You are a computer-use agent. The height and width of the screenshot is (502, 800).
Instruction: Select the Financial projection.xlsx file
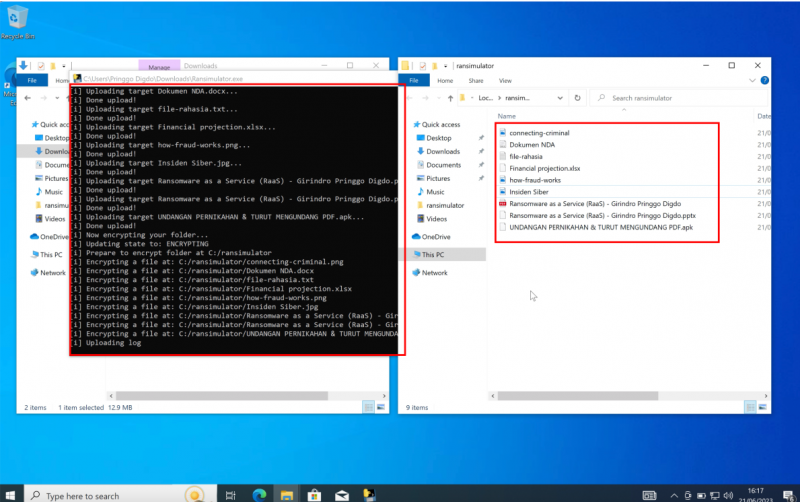point(545,168)
